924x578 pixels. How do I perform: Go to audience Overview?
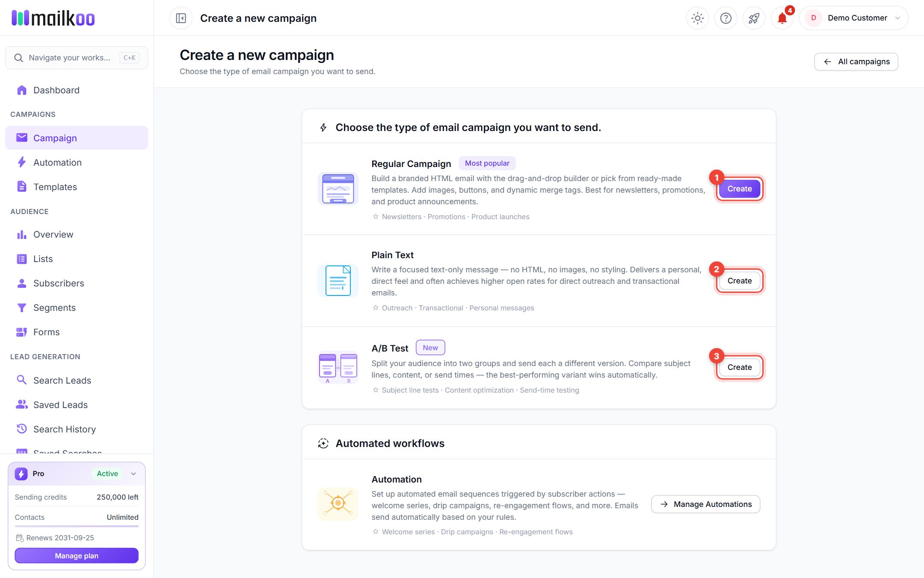pyautogui.click(x=77, y=234)
